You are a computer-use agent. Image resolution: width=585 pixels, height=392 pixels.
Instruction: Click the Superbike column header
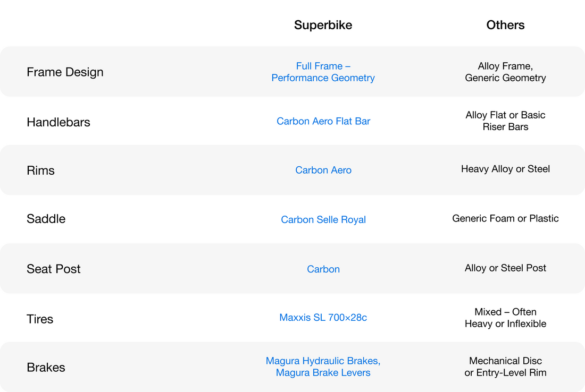[323, 25]
